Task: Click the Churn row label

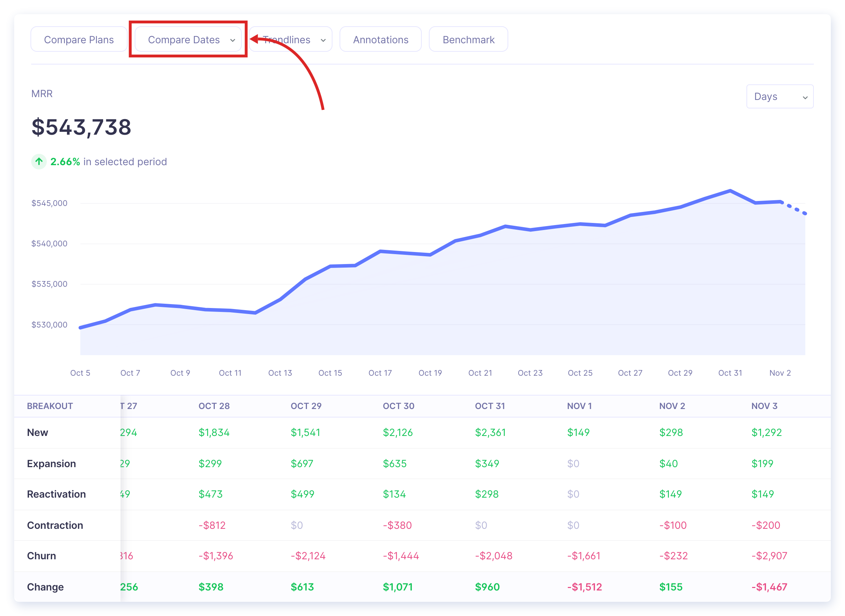Action: tap(41, 556)
